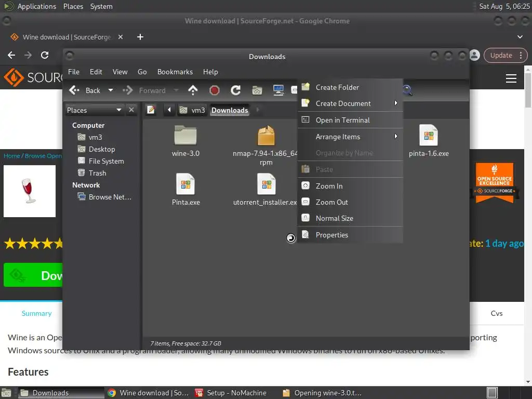The width and height of the screenshot is (532, 399).
Task: Open the View menu
Action: click(120, 72)
